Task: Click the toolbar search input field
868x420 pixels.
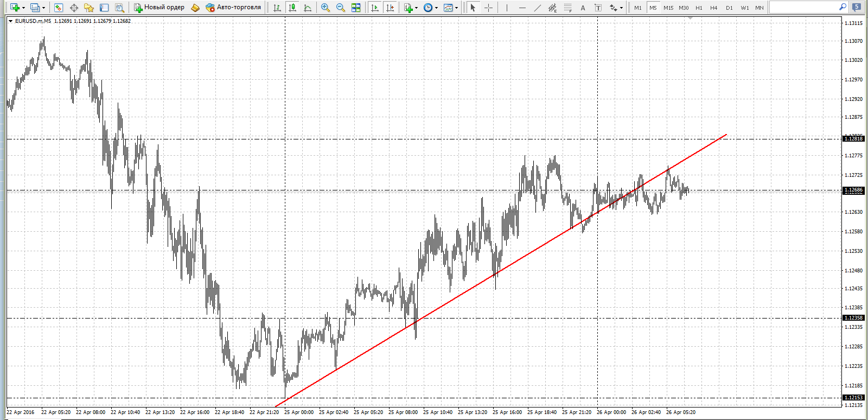Action: pyautogui.click(x=803, y=7)
